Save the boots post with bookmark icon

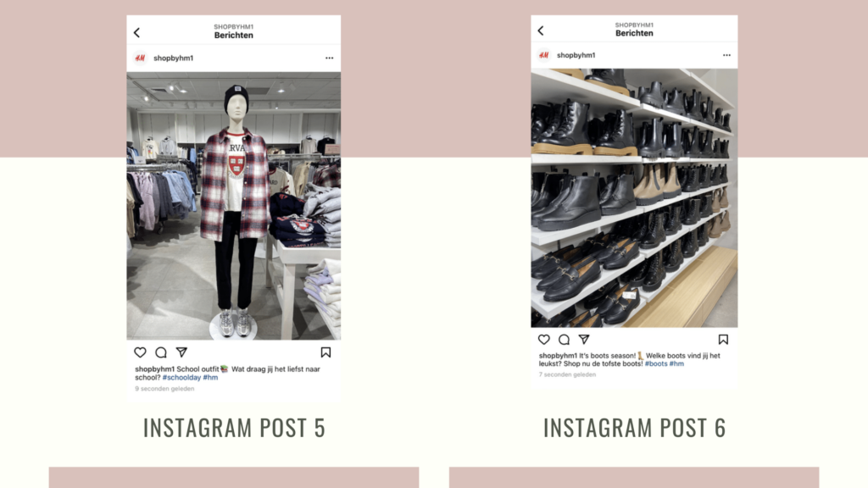pyautogui.click(x=723, y=339)
